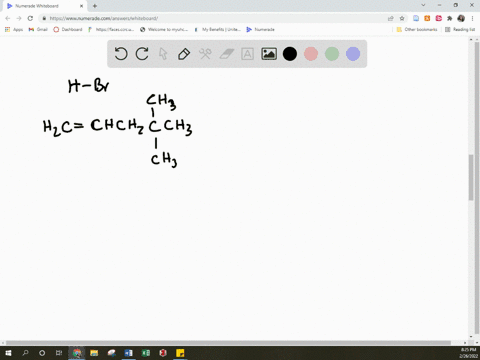Viewport: 480px width, 360px height.
Task: Pick the eraser tool
Action: 227,54
